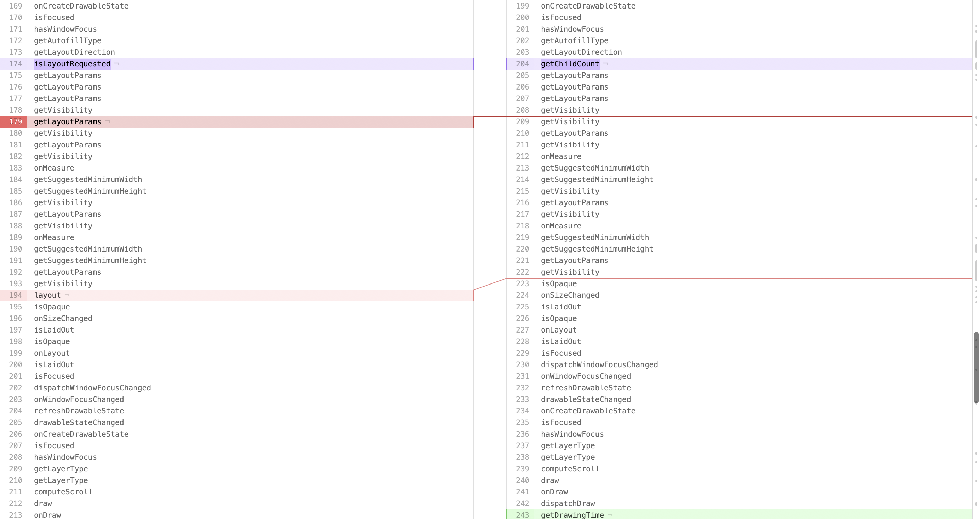Click the added getDrawingTime line 243
980x519 pixels.
(x=572, y=515)
